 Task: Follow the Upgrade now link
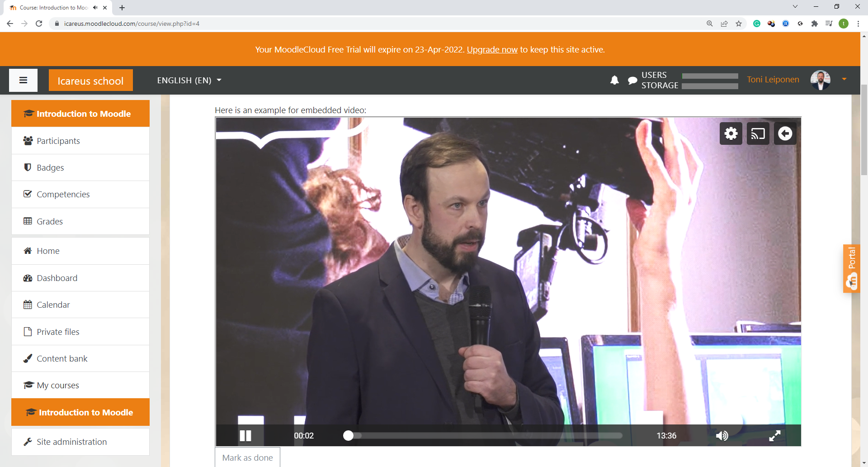coord(492,50)
